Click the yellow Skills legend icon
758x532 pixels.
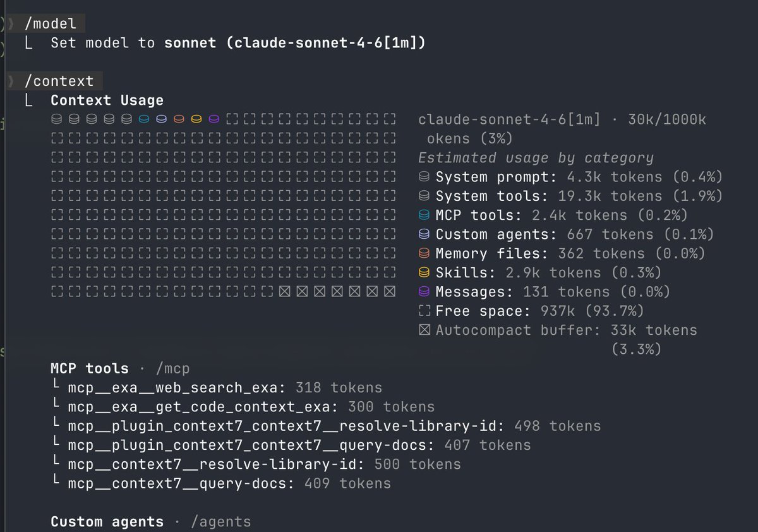coord(424,273)
